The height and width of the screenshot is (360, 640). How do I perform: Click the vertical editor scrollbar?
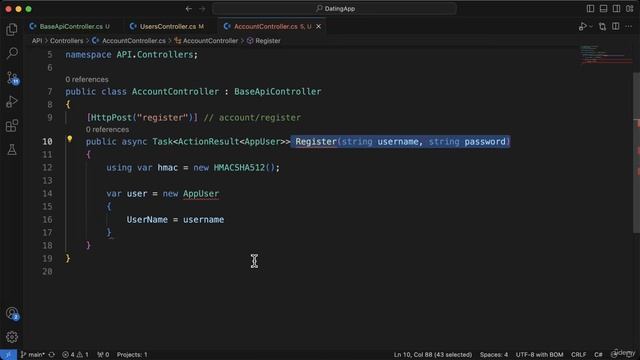tap(636, 153)
